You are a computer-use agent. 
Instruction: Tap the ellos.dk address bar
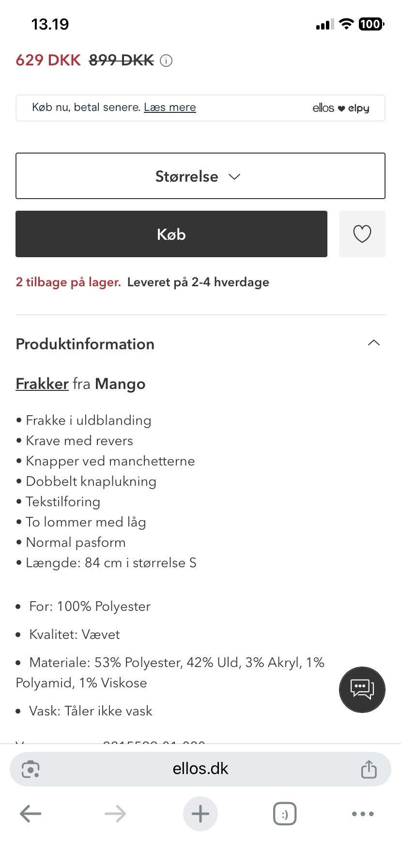point(200,769)
